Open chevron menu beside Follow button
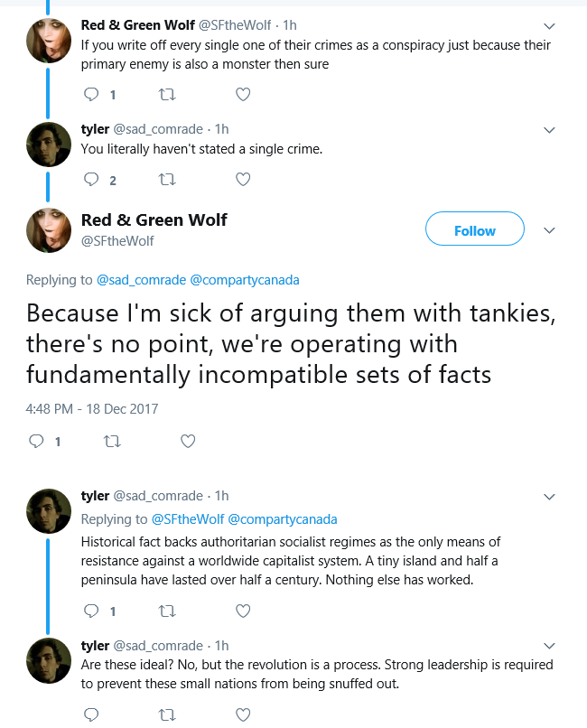 point(549,230)
